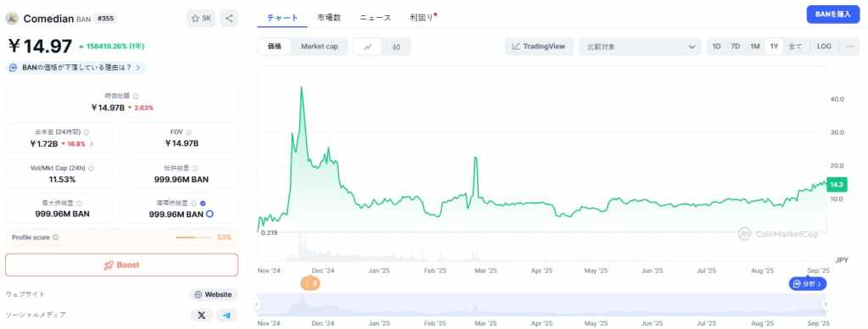Image resolution: width=868 pixels, height=329 pixels.
Task: Open the X social media link
Action: [x=202, y=315]
